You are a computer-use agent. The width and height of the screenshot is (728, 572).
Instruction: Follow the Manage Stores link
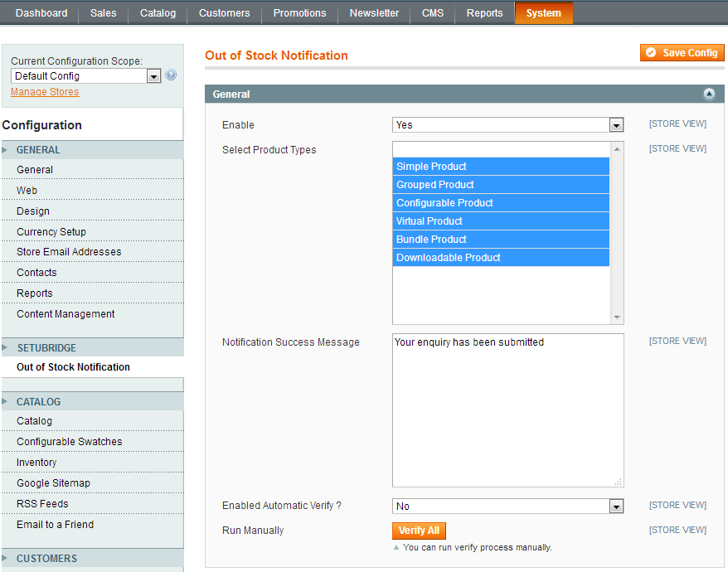45,92
